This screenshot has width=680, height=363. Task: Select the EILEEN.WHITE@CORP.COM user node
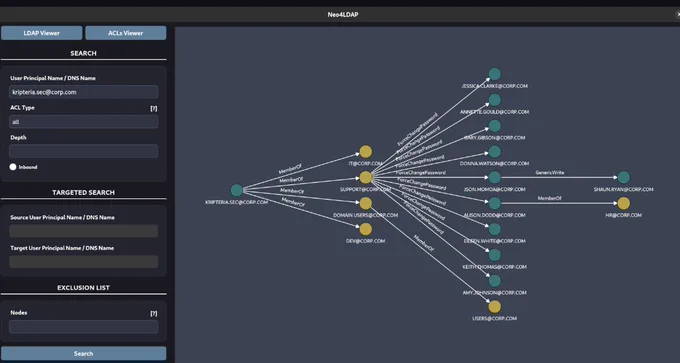tap(494, 229)
